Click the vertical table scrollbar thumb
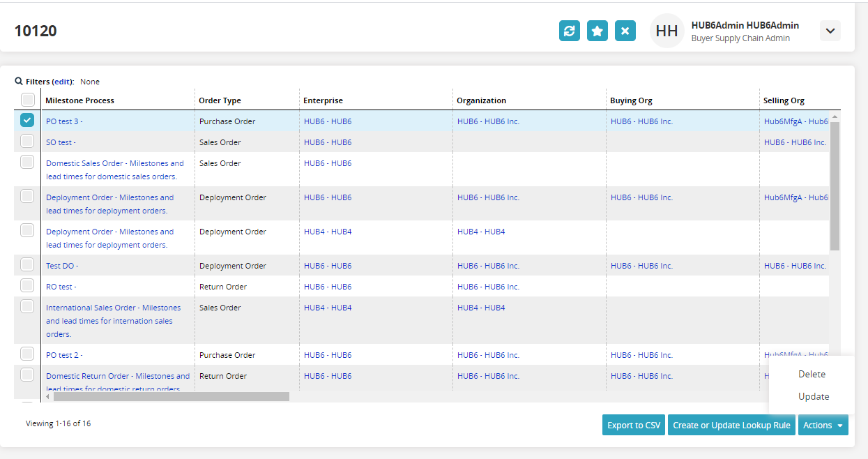 (835, 185)
